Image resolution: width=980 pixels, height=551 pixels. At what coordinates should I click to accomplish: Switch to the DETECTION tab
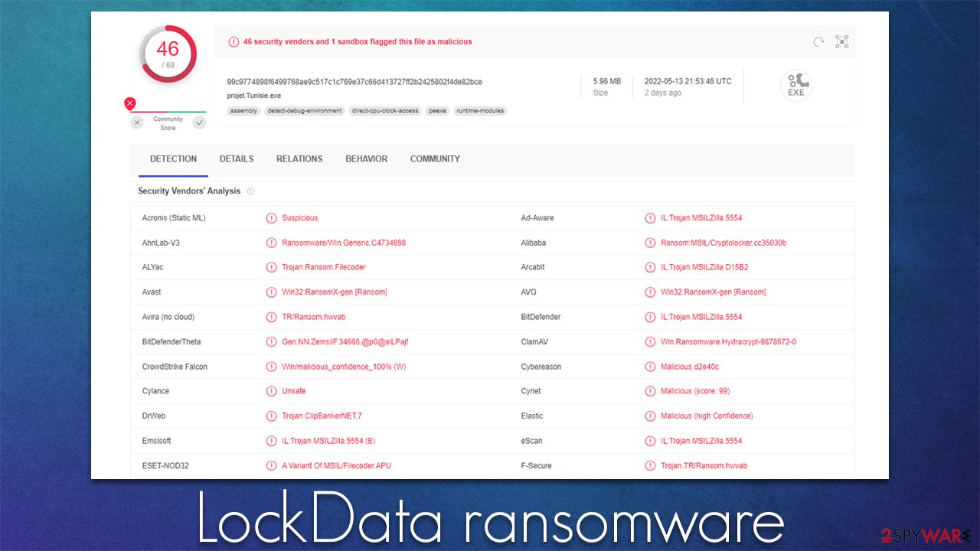pyautogui.click(x=173, y=159)
